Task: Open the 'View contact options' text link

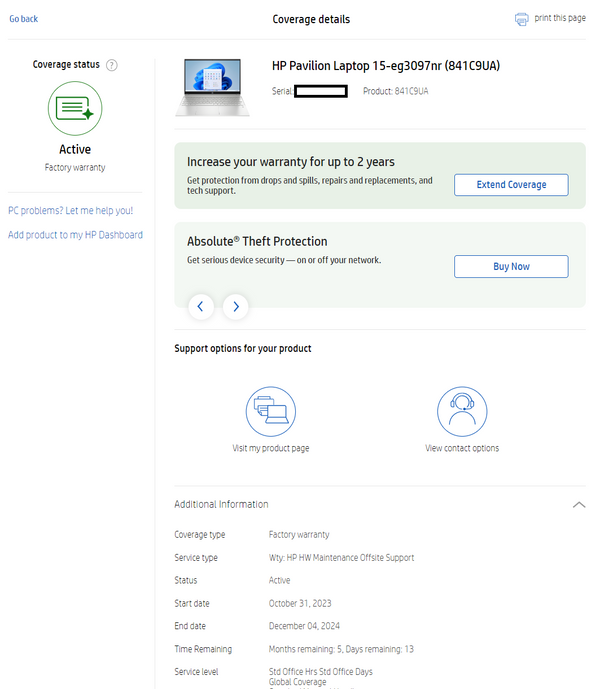Action: pyautogui.click(x=461, y=448)
